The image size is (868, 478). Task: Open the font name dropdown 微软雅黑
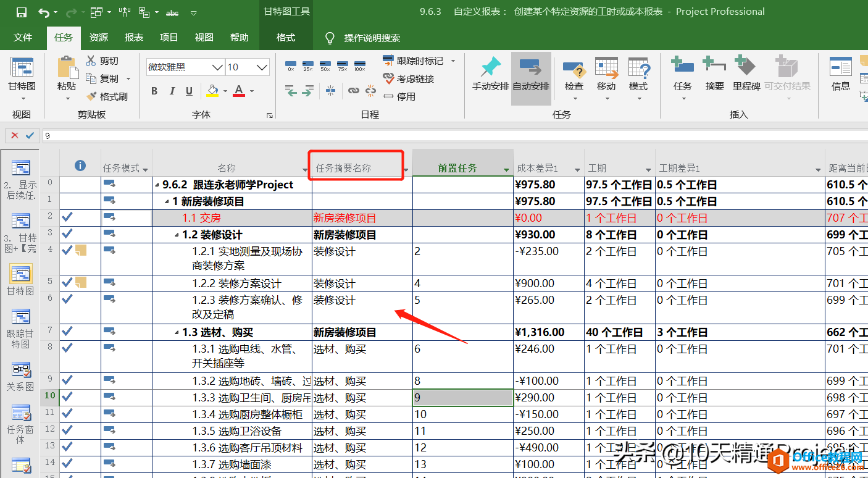point(218,67)
